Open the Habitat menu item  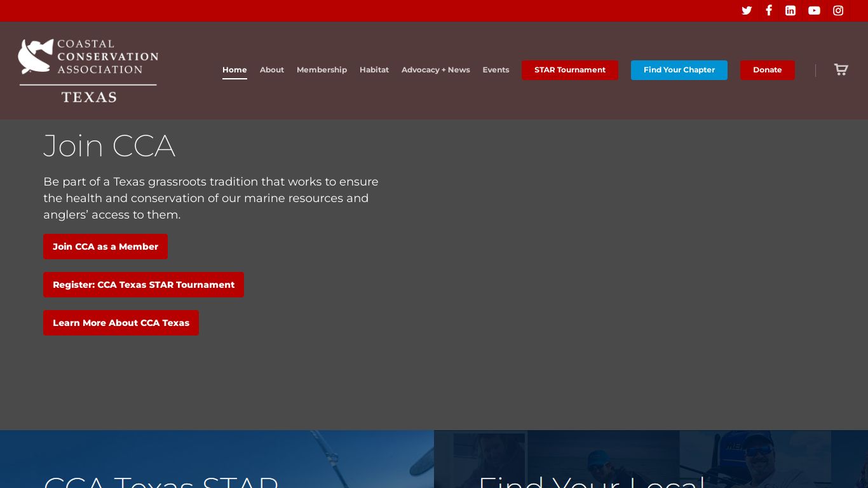374,70
